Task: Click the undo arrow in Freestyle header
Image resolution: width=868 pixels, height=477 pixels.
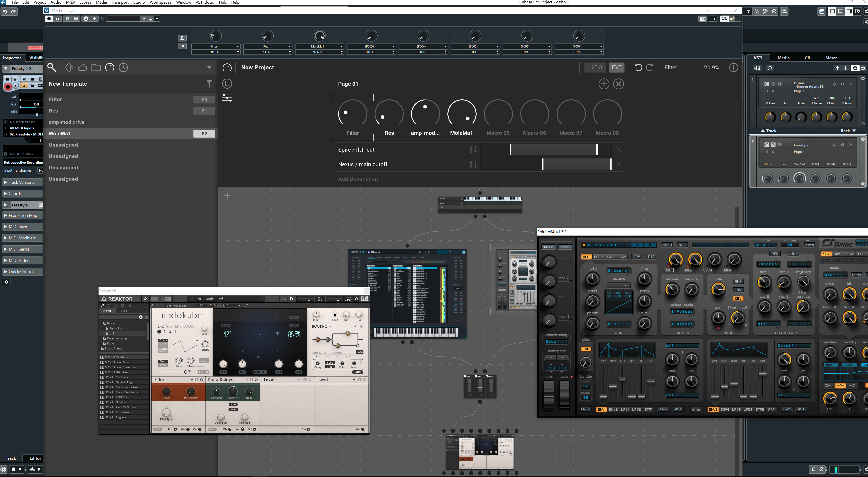Action: [x=638, y=67]
